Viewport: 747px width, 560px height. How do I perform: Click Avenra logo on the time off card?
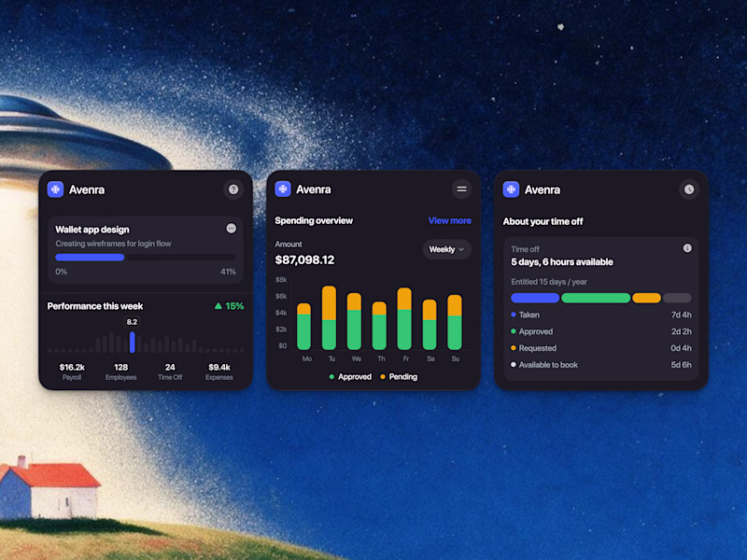[511, 189]
